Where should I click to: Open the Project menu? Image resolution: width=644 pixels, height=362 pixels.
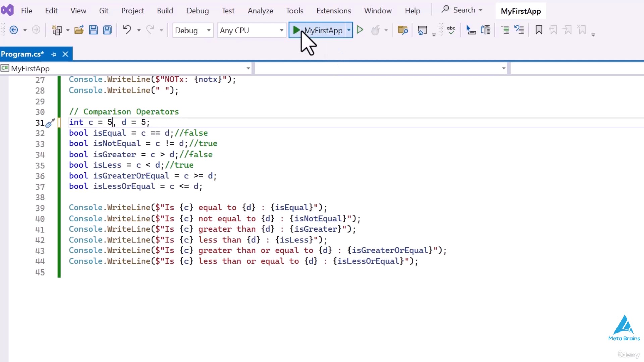pos(132,11)
